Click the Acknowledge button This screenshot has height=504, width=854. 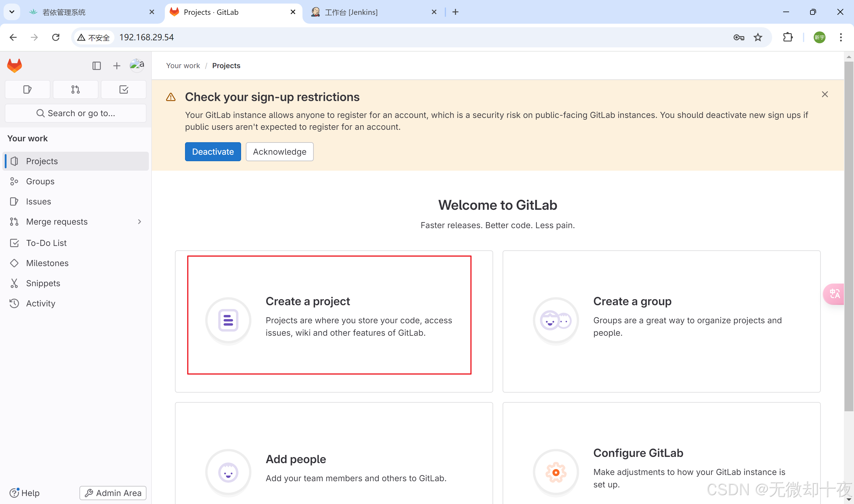(x=279, y=151)
